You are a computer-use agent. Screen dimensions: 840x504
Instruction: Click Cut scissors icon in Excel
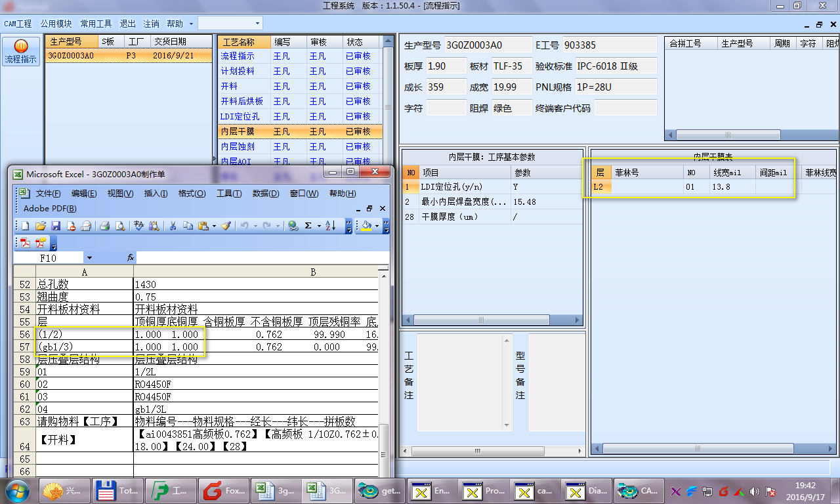tap(173, 226)
